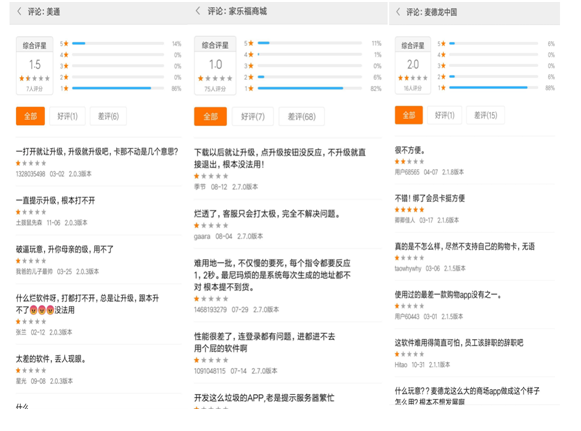Open review '很不方便。' in 麦德龙中国
The image size is (581, 431).
409,150
